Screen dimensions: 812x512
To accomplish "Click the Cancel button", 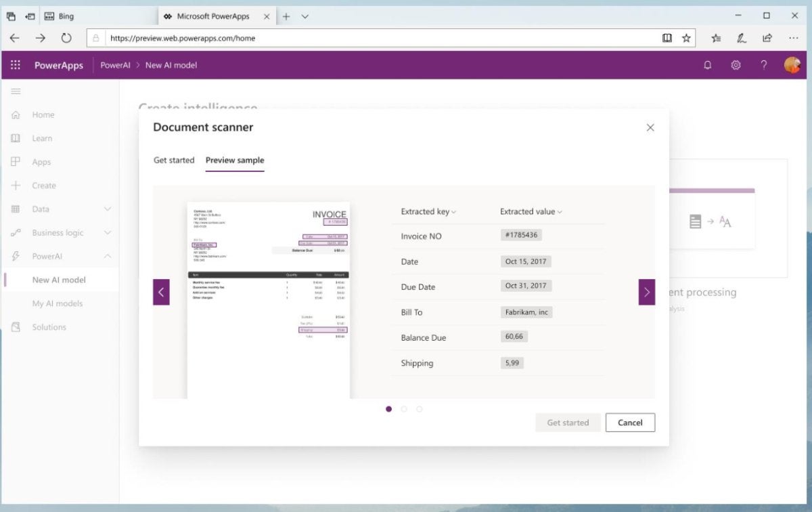I will pyautogui.click(x=630, y=423).
